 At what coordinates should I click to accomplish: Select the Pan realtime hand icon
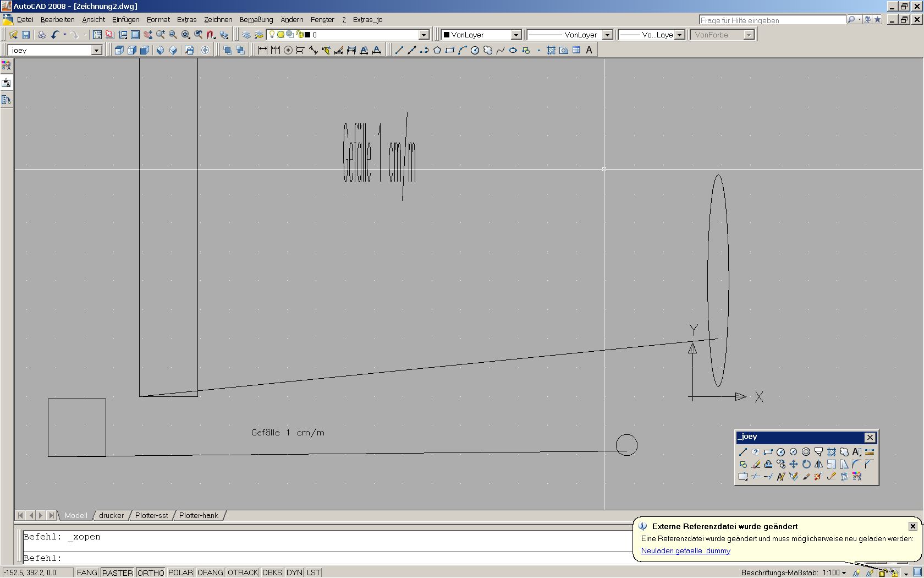148,35
